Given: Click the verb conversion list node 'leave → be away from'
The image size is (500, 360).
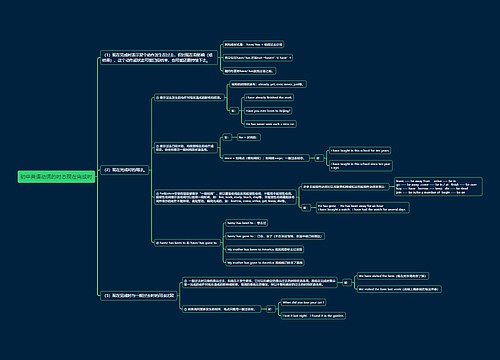Looking at the screenshot, I should (438, 187).
